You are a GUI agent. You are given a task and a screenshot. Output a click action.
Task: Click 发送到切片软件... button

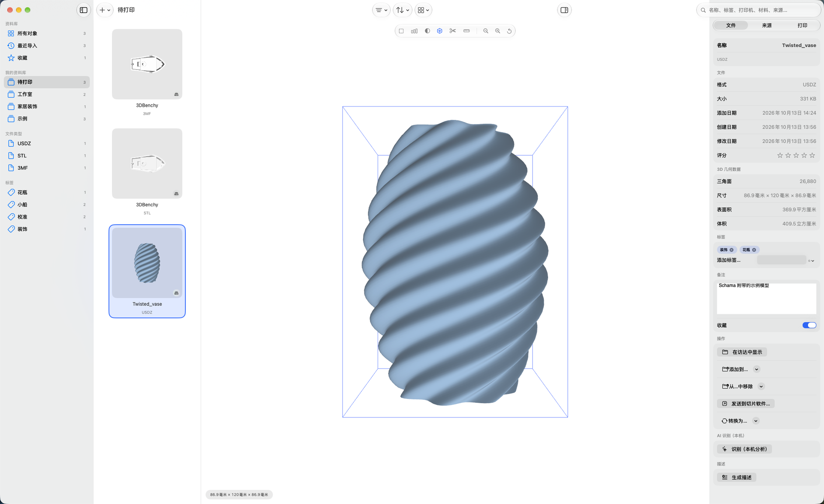point(745,404)
